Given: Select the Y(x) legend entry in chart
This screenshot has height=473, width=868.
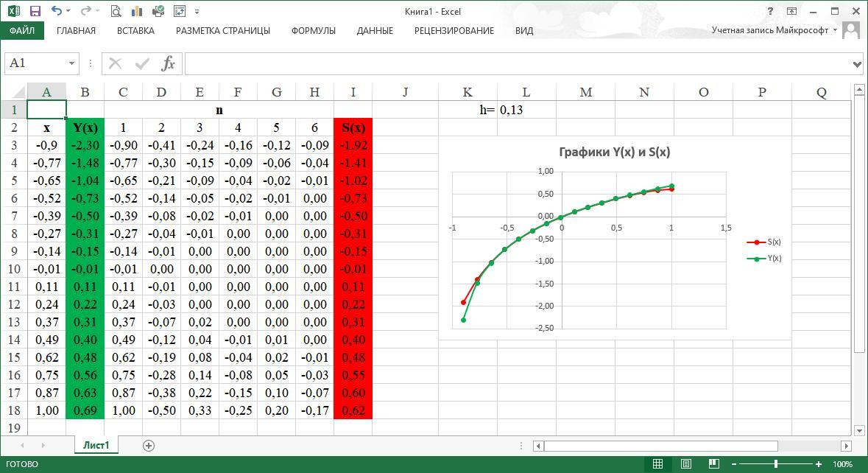Looking at the screenshot, I should coord(764,259).
